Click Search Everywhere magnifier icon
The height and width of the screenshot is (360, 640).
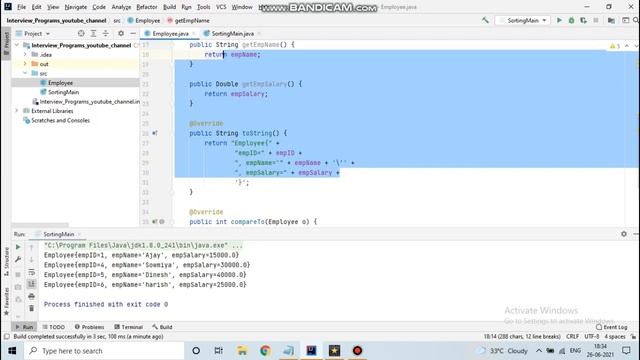click(636, 20)
